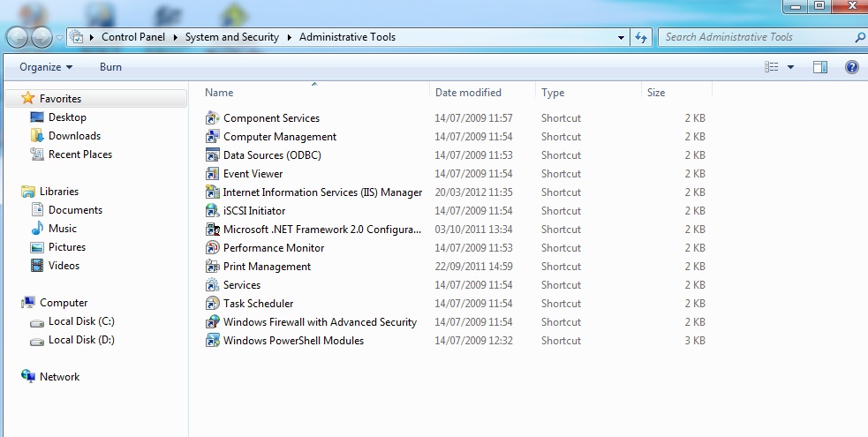Expand the arrow after System and Security
The image size is (868, 437).
click(x=290, y=38)
